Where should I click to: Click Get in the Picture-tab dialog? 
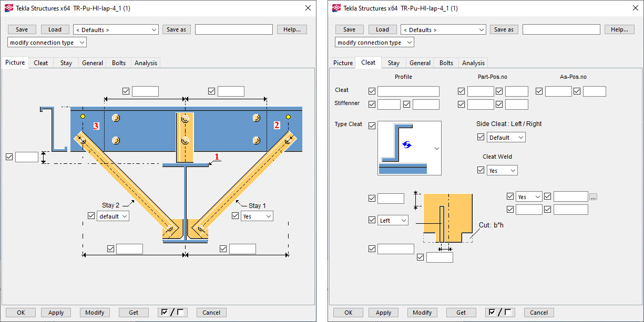point(134,313)
